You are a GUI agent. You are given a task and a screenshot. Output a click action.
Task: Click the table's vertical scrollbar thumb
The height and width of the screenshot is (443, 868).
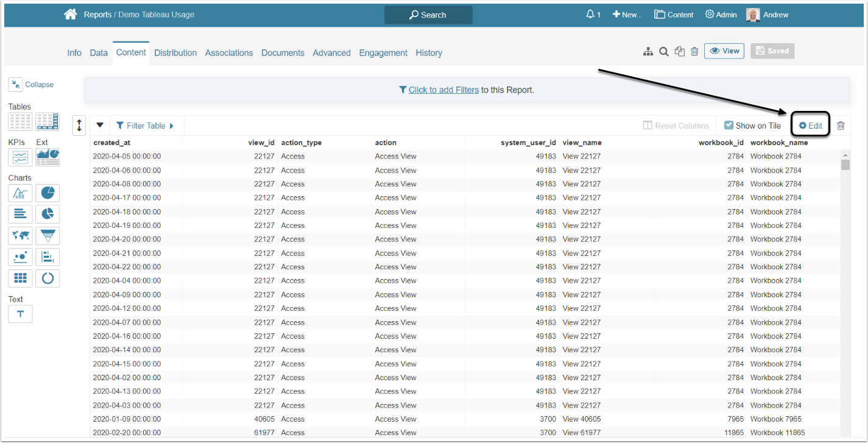[845, 165]
